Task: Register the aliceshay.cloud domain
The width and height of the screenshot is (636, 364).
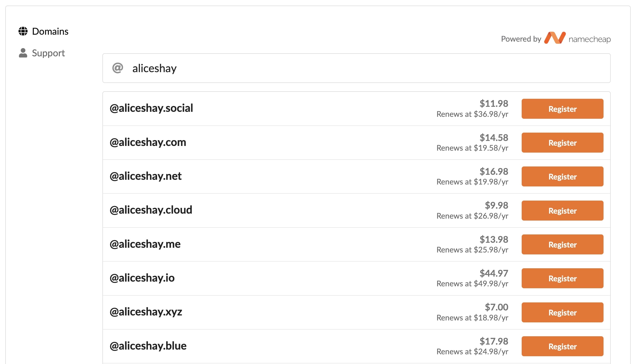Action: (x=562, y=211)
